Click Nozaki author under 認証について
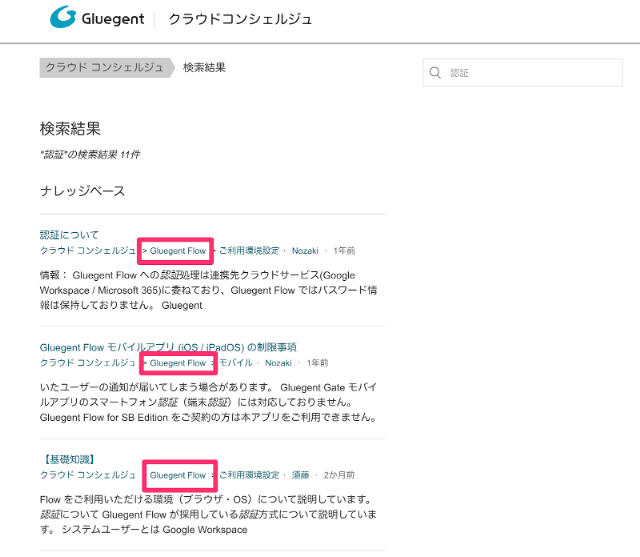The height and width of the screenshot is (557, 640). click(305, 251)
